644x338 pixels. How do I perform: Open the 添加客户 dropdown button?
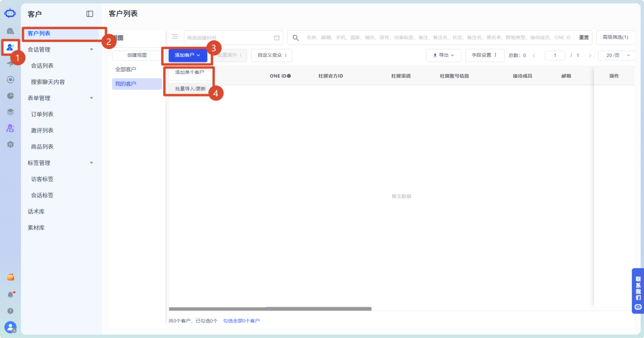[x=187, y=55]
